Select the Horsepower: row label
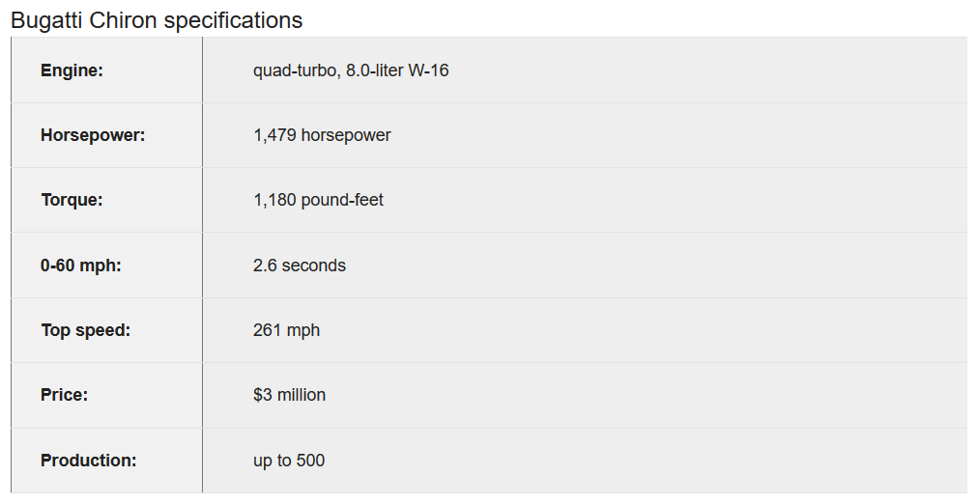Screen dimensions: 980x504 click(93, 135)
